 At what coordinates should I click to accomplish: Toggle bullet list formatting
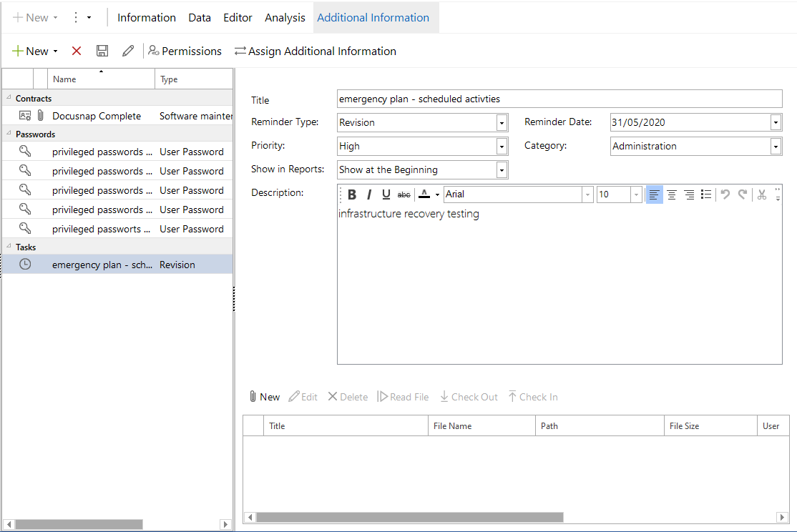[706, 194]
